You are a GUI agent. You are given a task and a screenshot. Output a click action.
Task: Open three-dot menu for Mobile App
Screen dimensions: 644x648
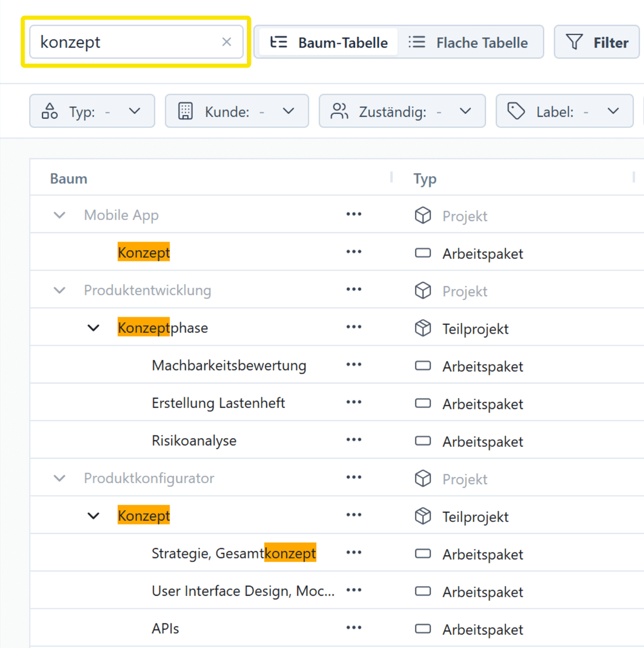(x=354, y=214)
